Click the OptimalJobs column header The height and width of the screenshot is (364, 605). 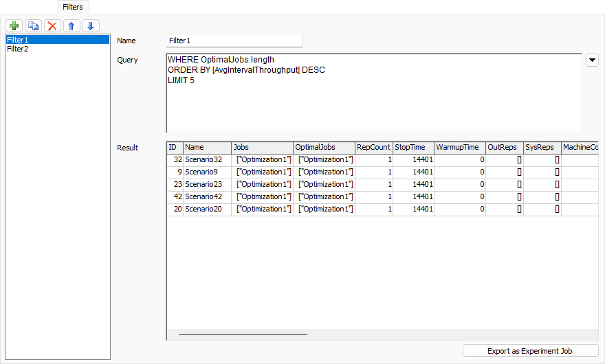click(x=323, y=148)
